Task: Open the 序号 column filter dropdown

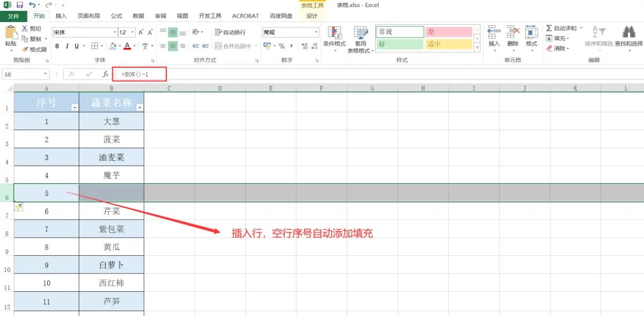Action: 75,108
